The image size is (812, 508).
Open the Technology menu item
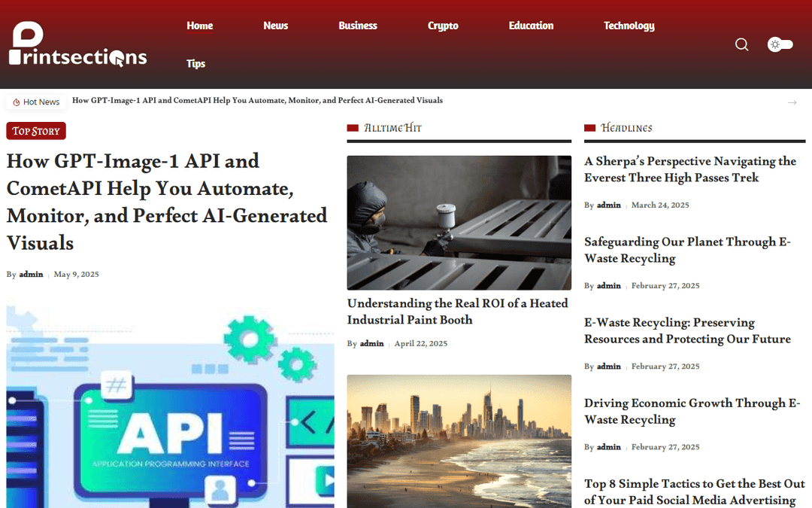click(629, 26)
